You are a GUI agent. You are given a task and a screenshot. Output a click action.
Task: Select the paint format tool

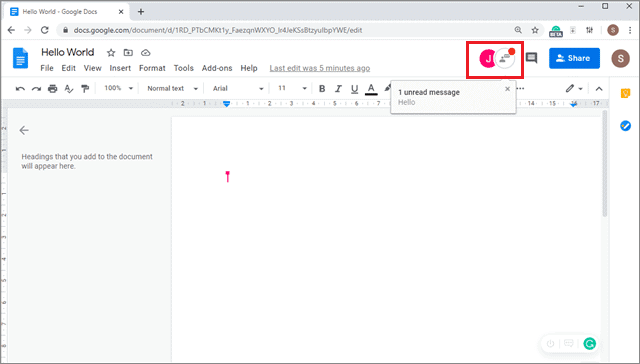(85, 89)
